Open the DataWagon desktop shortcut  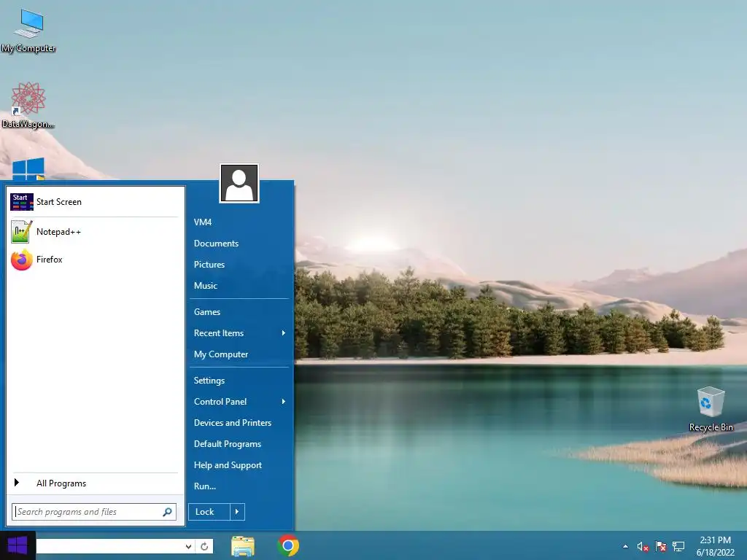click(x=28, y=105)
